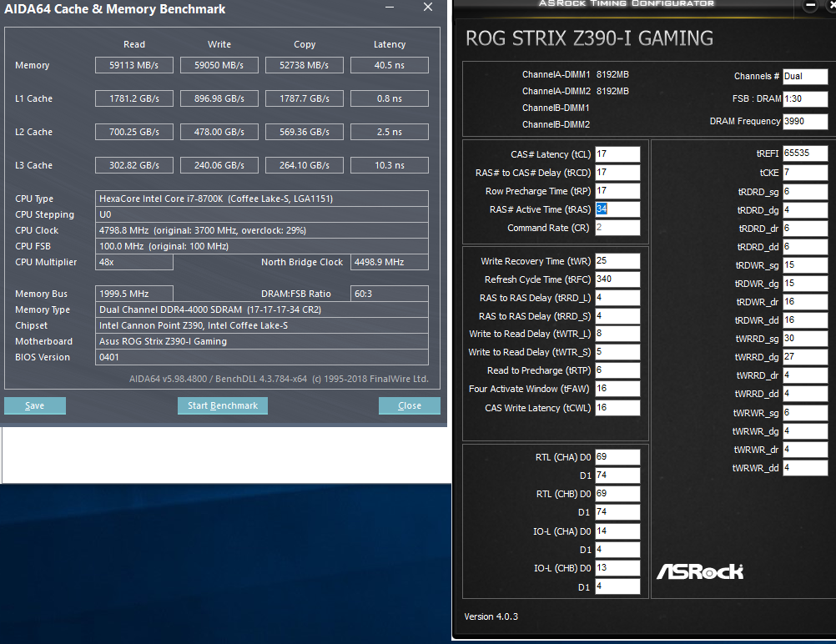
Task: Click the CPU Multiplier field showing 48x
Action: (x=133, y=262)
